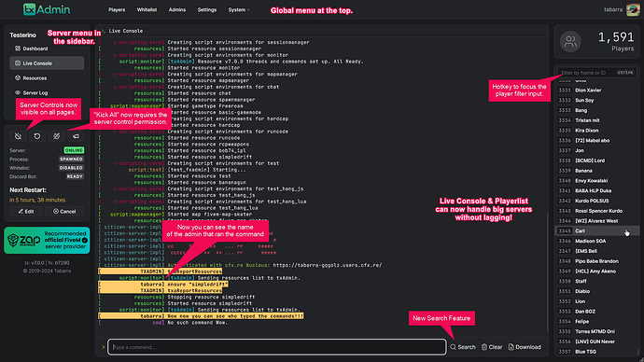644x362 pixels.
Task: Select player Kurdo POLSUS
Action: [x=596, y=201]
